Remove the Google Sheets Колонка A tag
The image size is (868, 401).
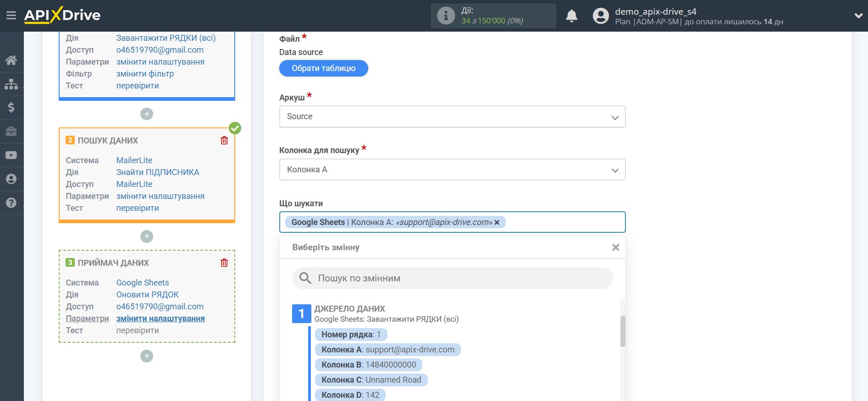(497, 222)
